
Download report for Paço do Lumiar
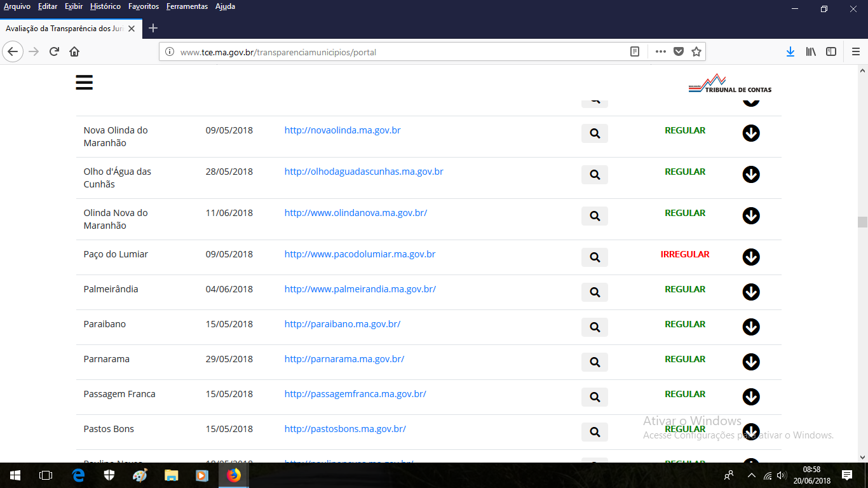(751, 257)
